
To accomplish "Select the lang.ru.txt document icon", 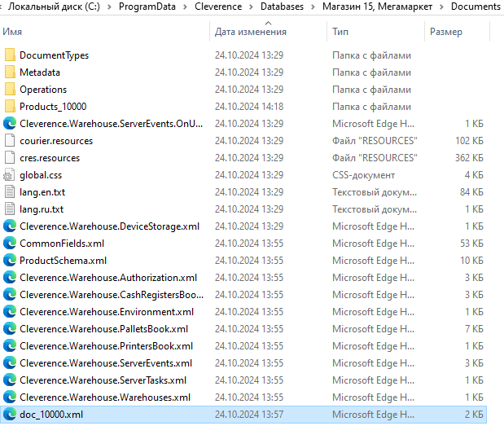I will (10, 209).
